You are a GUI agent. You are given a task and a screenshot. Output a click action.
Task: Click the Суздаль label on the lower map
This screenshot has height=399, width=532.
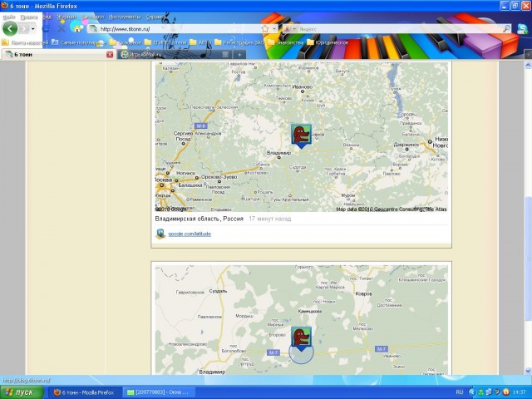point(218,291)
